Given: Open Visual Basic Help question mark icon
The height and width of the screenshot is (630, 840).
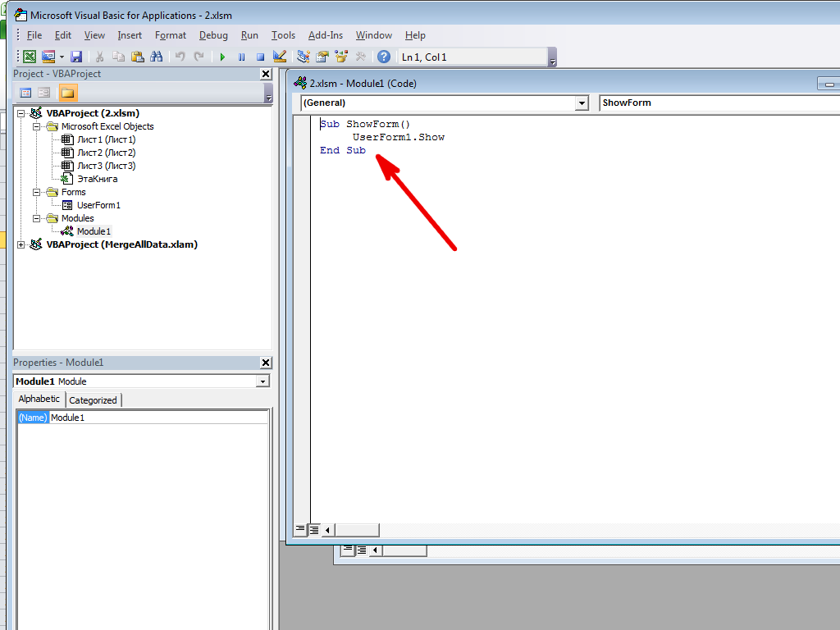Looking at the screenshot, I should (x=384, y=57).
